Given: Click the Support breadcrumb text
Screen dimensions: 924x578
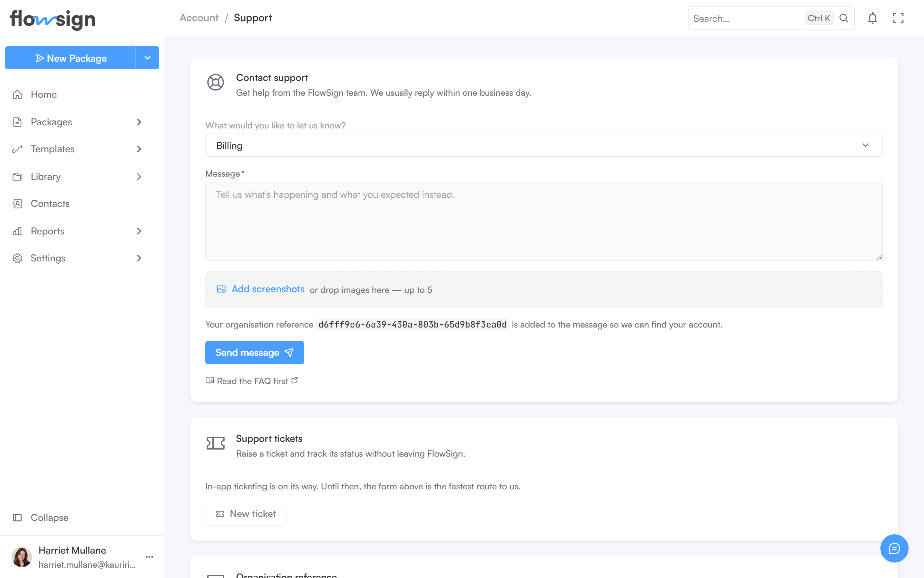Looking at the screenshot, I should point(253,18).
